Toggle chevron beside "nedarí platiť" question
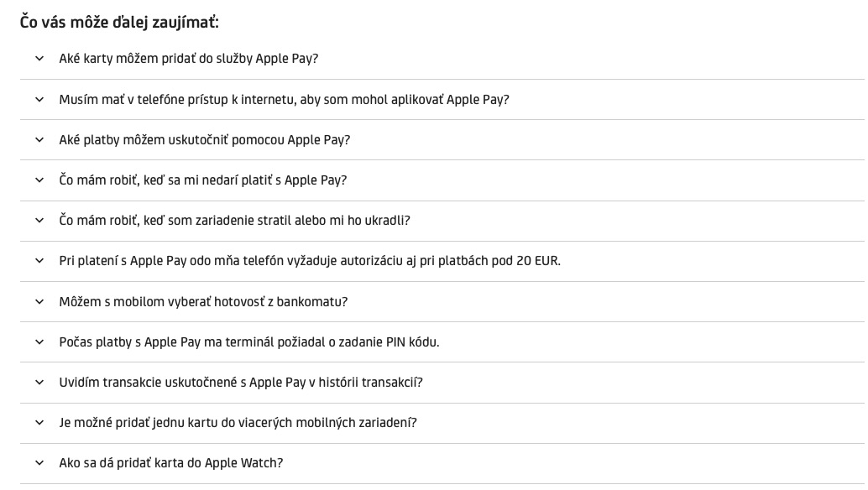This screenshot has width=868, height=490. pos(39,180)
